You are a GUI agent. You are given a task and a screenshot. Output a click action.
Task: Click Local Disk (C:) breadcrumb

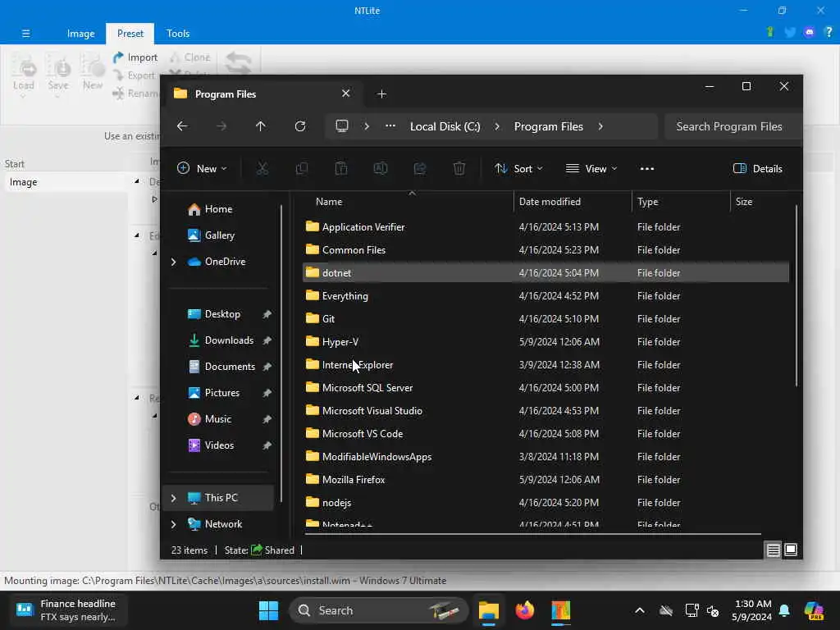pyautogui.click(x=445, y=126)
